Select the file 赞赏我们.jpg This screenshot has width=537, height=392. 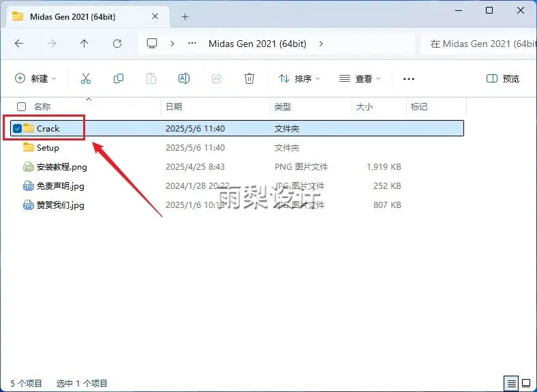(x=60, y=205)
